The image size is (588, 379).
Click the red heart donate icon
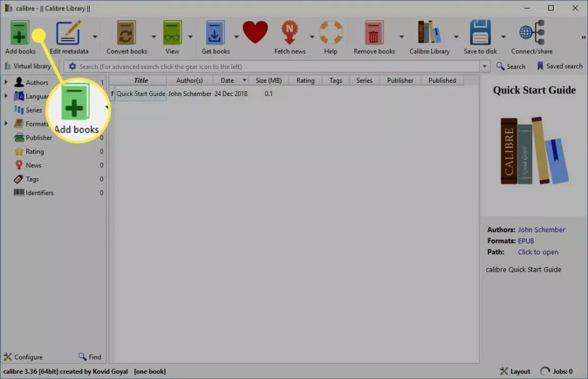(x=255, y=32)
